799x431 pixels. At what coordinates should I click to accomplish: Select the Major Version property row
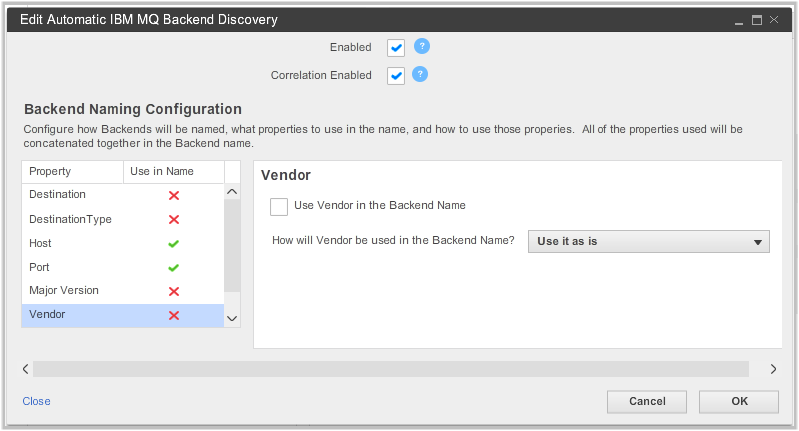tap(123, 291)
